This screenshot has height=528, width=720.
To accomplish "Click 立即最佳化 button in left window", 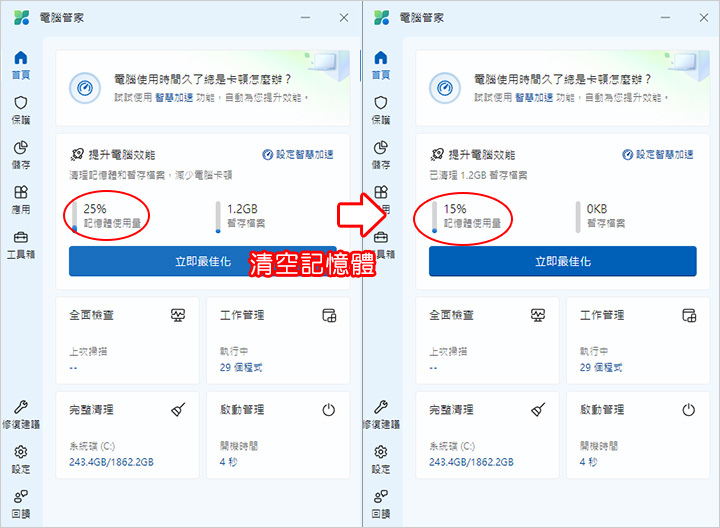I will (202, 261).
